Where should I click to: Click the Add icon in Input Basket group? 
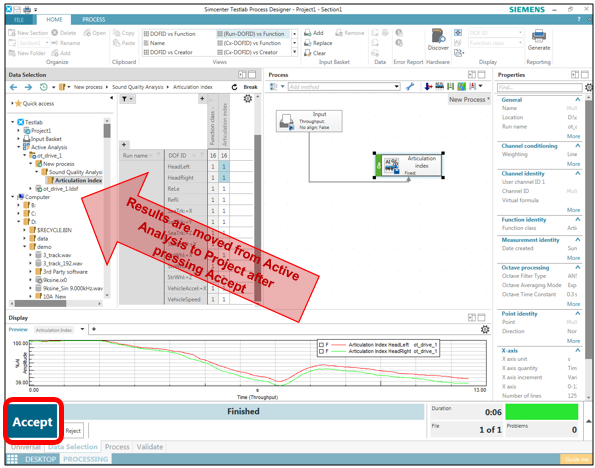click(308, 33)
